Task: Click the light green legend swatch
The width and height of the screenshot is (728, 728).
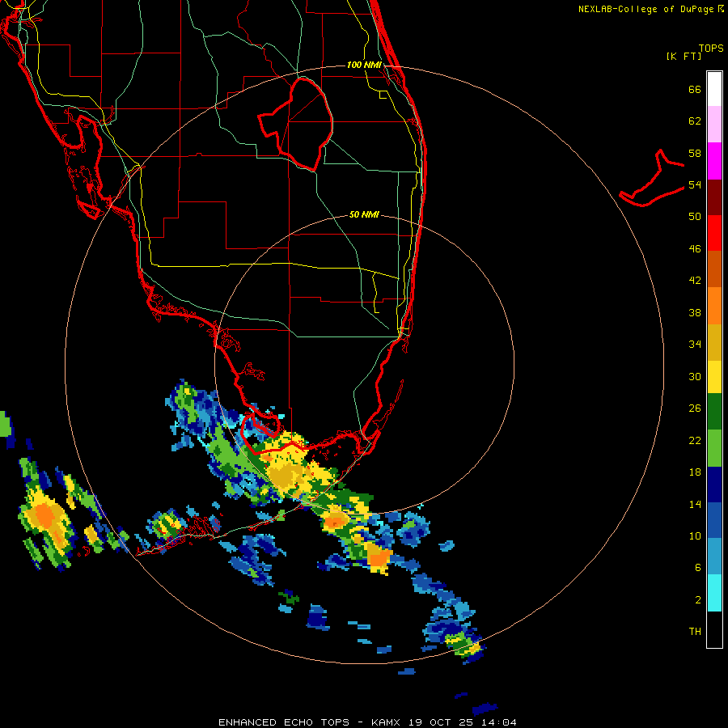Action: click(x=714, y=448)
